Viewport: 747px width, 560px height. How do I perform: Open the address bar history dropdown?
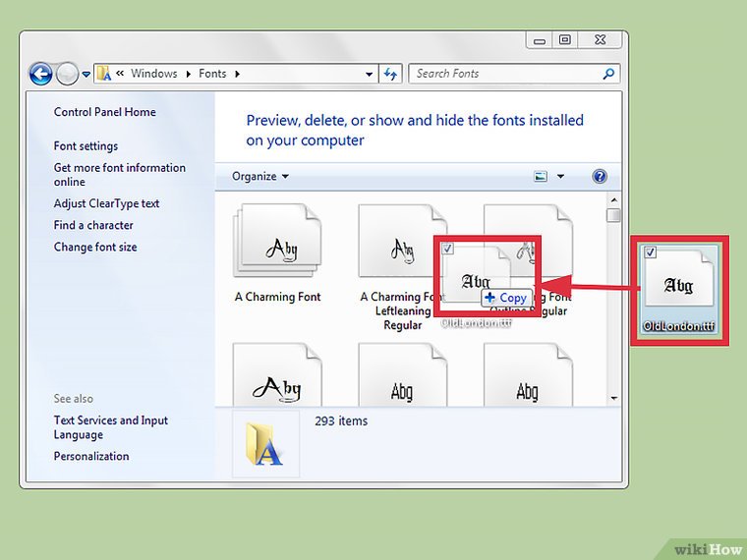[370, 74]
